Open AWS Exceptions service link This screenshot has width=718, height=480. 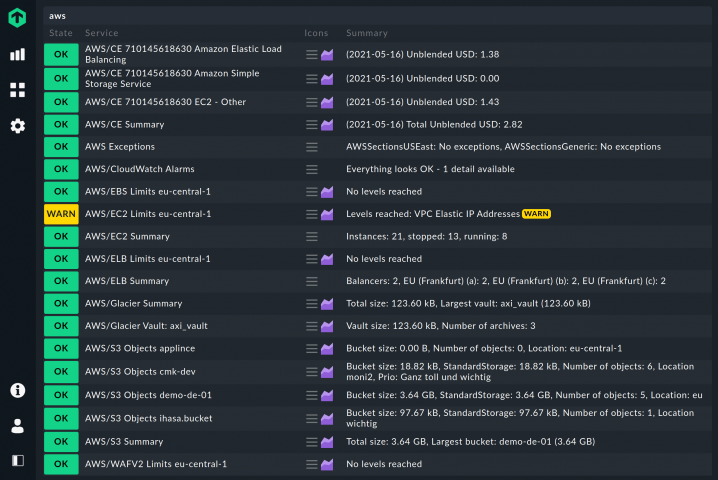pyautogui.click(x=120, y=147)
